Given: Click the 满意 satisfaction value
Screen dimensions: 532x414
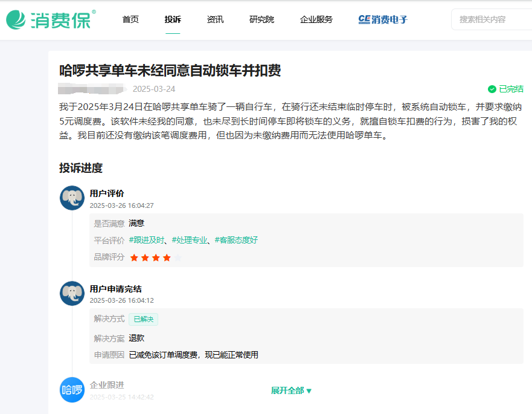Looking at the screenshot, I should pyautogui.click(x=136, y=223).
